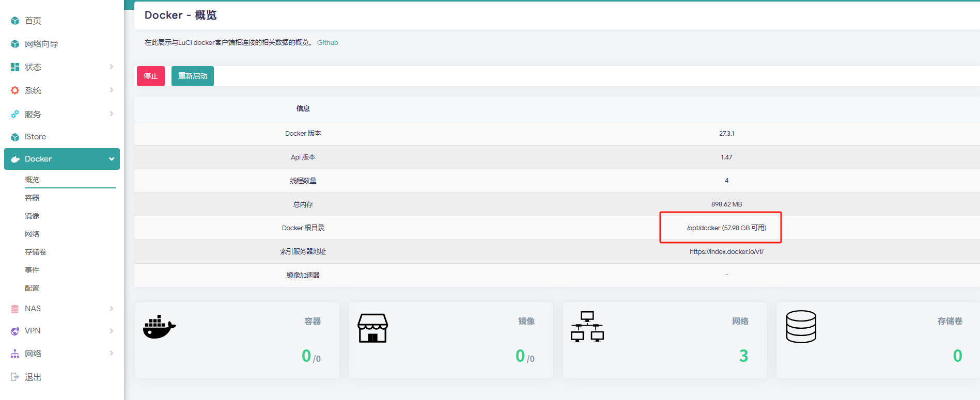The width and height of the screenshot is (980, 400).
Task: Click the 镜像加速器 row label
Action: (x=303, y=275)
